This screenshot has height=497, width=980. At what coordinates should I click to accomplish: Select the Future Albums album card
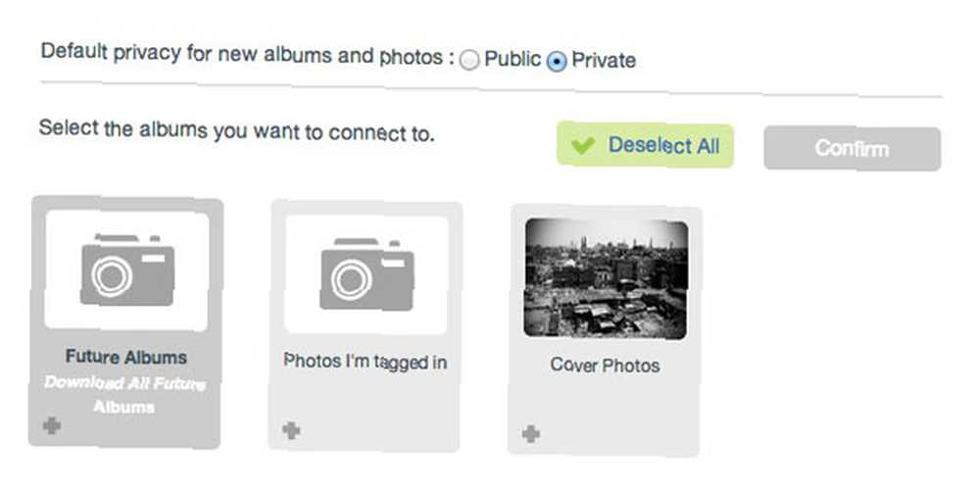pyautogui.click(x=125, y=322)
